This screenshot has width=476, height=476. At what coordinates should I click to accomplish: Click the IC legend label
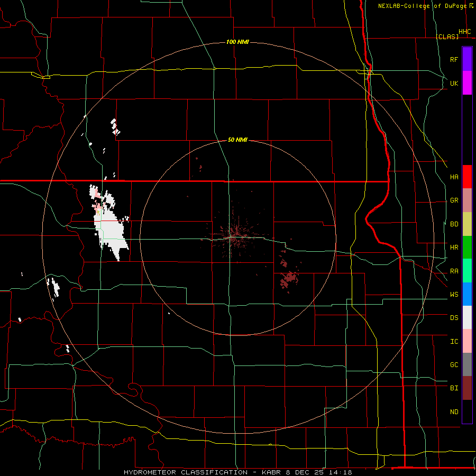tap(454, 342)
